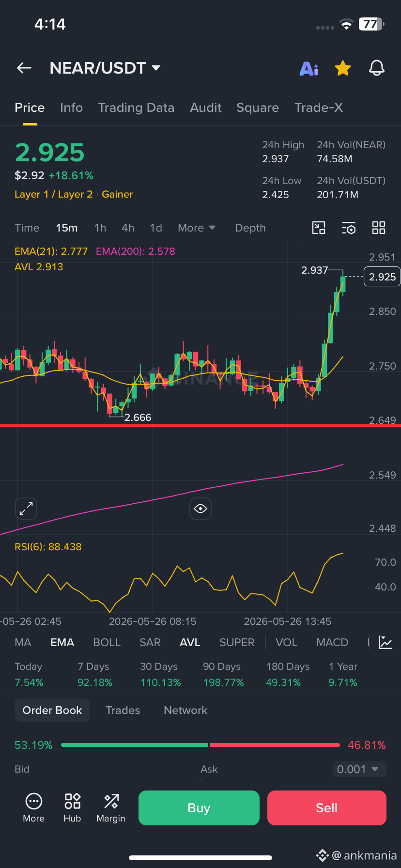This screenshot has height=868, width=401.
Task: Open the Trade-X tab
Action: tap(319, 108)
